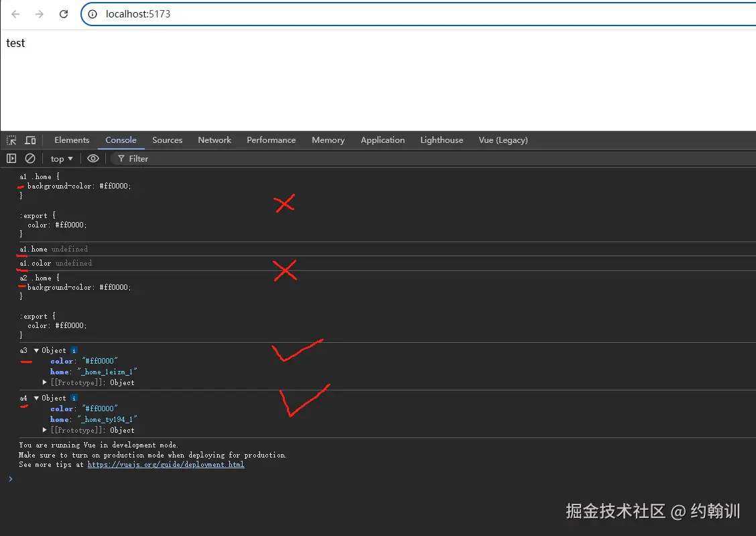Open the Elements tab
756x536 pixels.
point(72,140)
